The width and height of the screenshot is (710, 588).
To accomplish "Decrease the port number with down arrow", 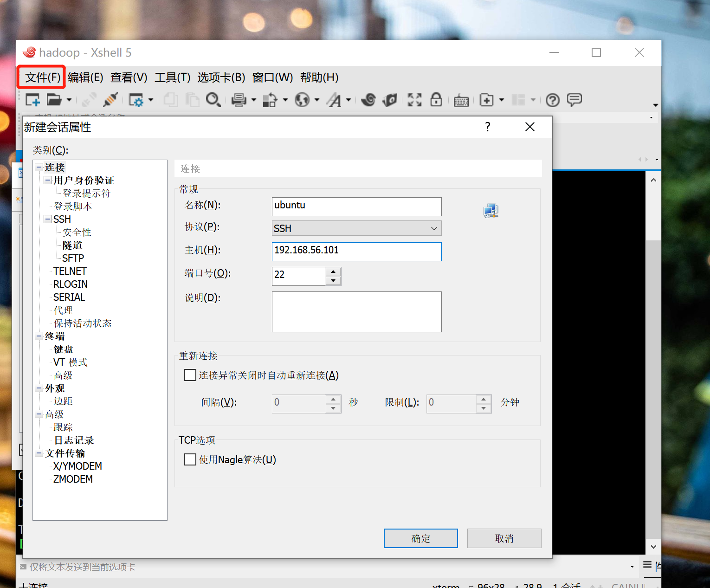I will 333,281.
